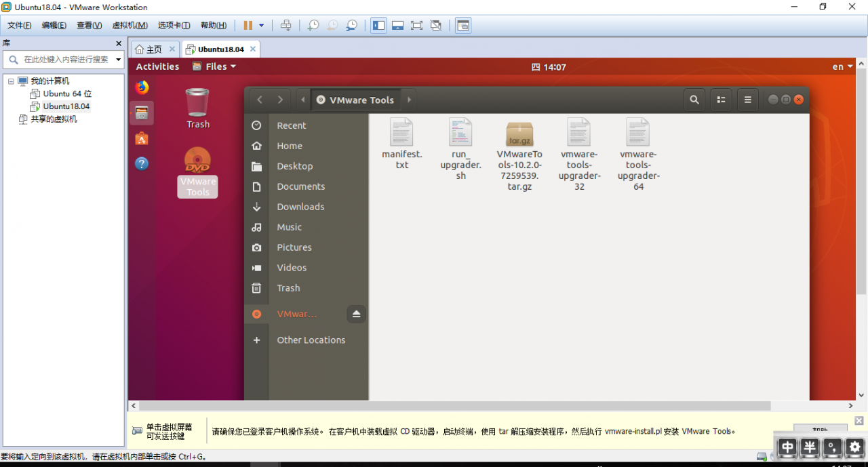The width and height of the screenshot is (868, 467).
Task: Open the 查看(V) menu
Action: point(89,26)
